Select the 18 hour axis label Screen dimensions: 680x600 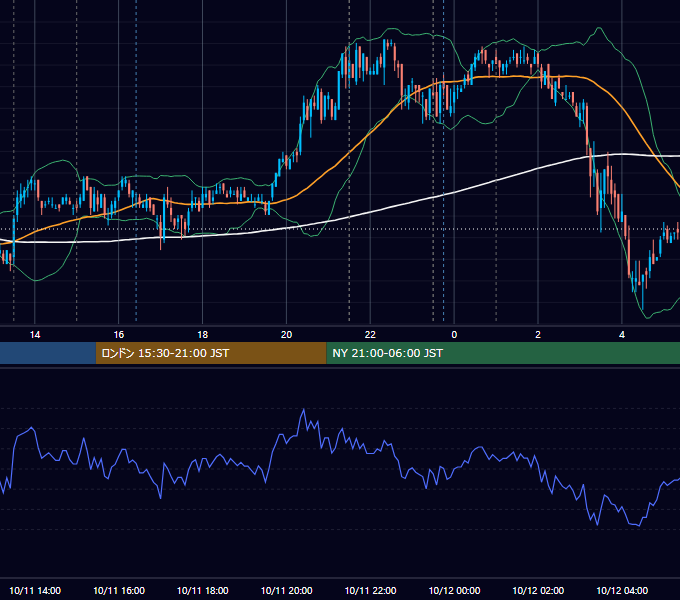203,335
